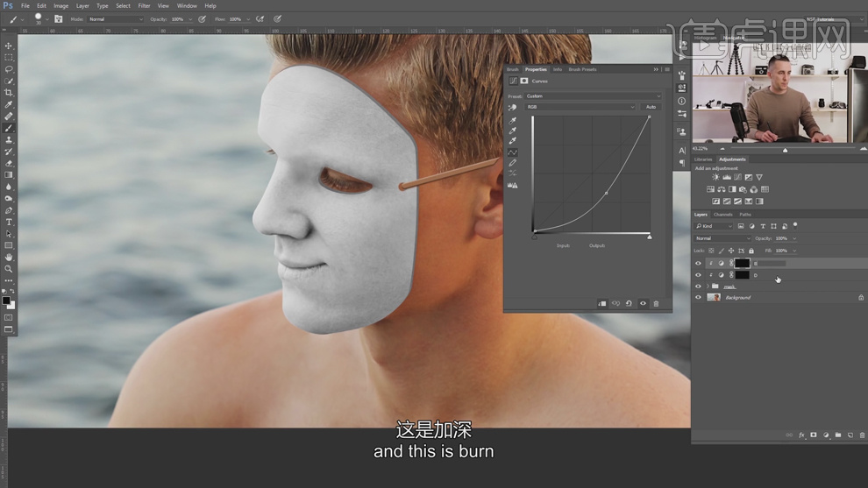Add a Brightness/Contrast adjustment
The height and width of the screenshot is (488, 868).
[715, 177]
